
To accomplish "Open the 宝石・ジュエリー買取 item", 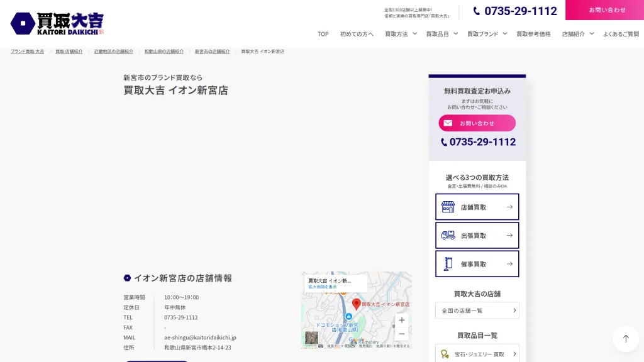I will click(x=477, y=354).
